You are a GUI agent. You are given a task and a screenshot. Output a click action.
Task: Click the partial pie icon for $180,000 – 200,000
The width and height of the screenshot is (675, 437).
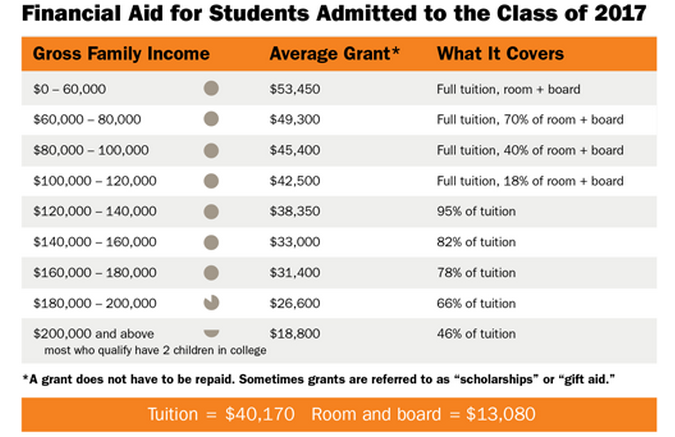211,303
